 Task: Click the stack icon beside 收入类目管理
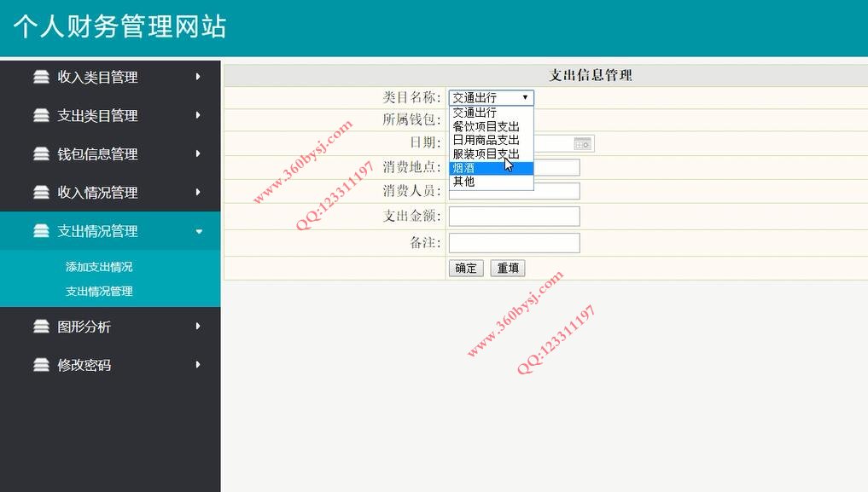tap(41, 77)
